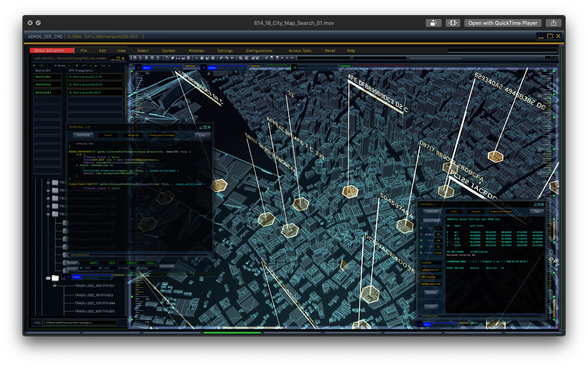Viewport: 588px width, 366px height.
Task: Click the Path input field
Action: (79, 322)
